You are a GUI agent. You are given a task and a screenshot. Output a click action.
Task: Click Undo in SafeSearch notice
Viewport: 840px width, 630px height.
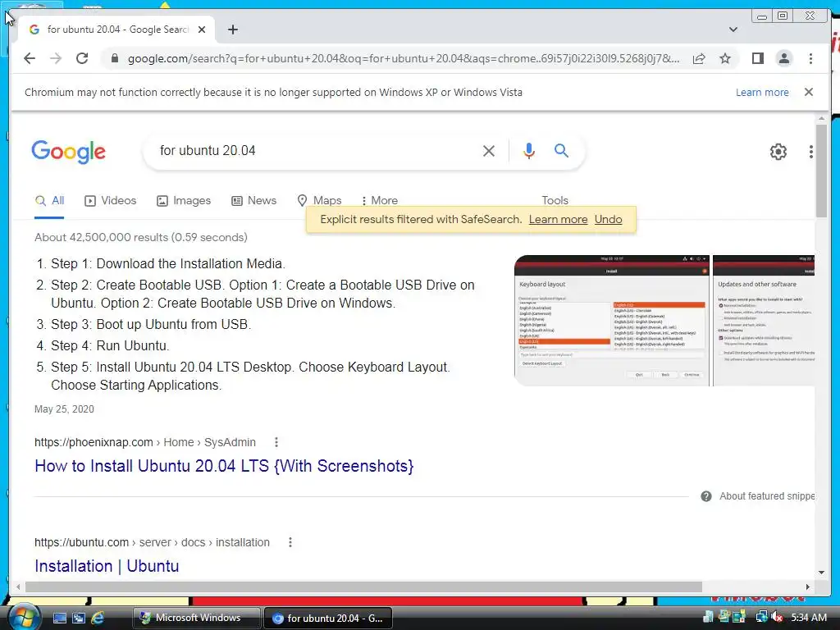pos(608,219)
